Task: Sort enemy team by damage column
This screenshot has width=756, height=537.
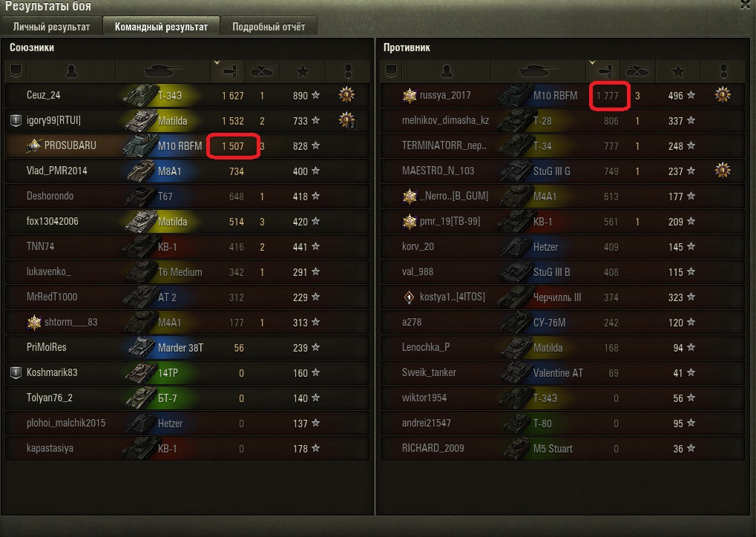Action: point(603,71)
